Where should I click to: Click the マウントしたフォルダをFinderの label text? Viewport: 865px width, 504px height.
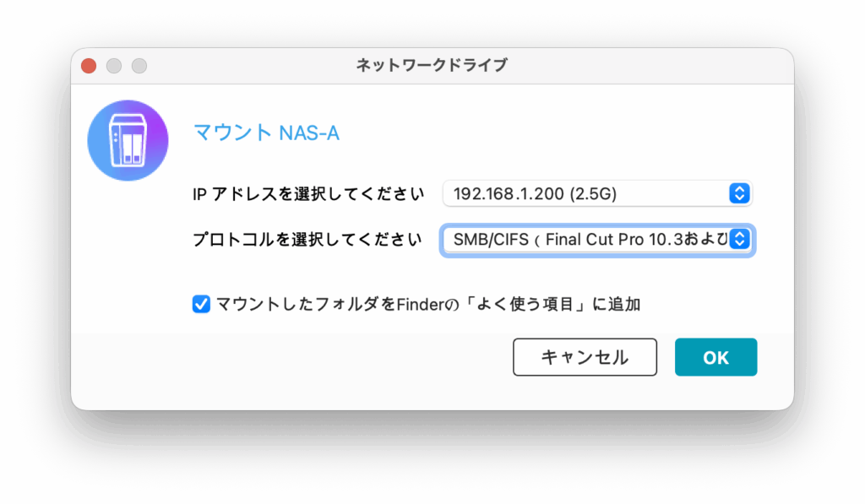point(319,304)
